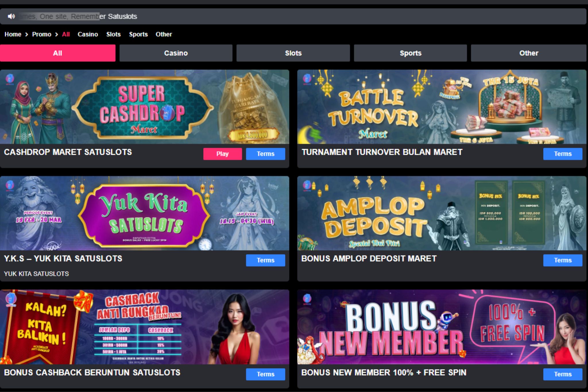This screenshot has width=588, height=392.
Task: Open the Battle Turnover Maret banner
Action: click(442, 107)
